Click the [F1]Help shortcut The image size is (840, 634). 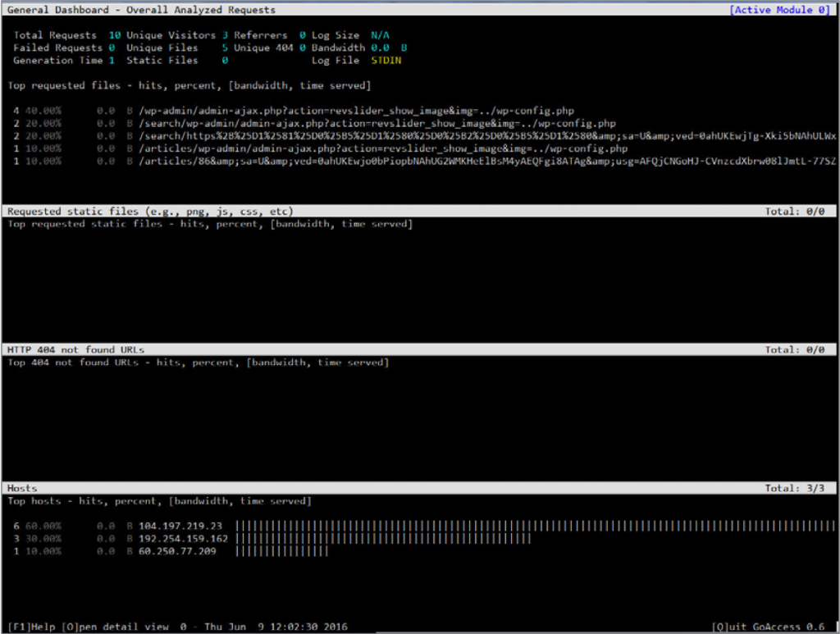pos(31,627)
